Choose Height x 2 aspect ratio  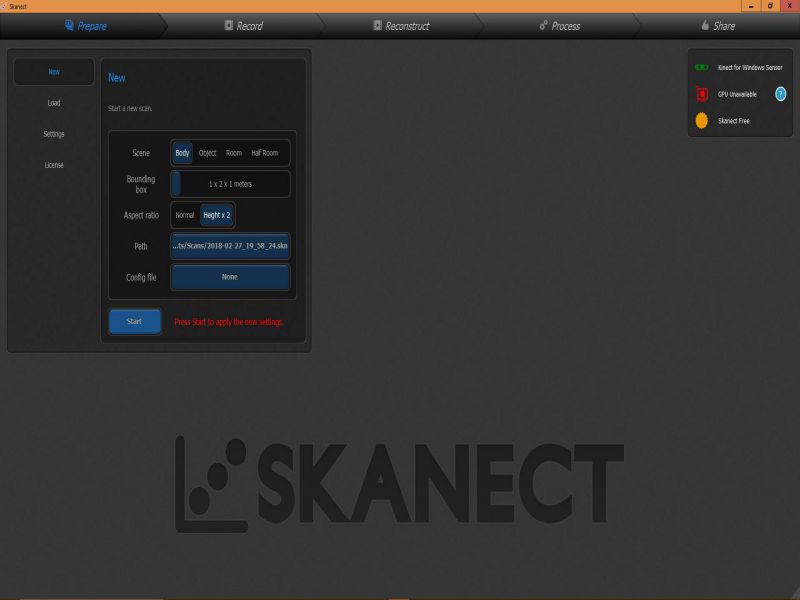point(217,215)
